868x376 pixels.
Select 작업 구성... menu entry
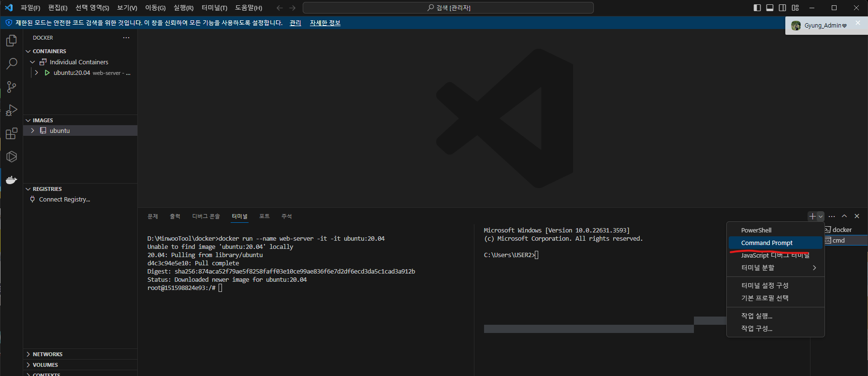[x=776, y=329]
